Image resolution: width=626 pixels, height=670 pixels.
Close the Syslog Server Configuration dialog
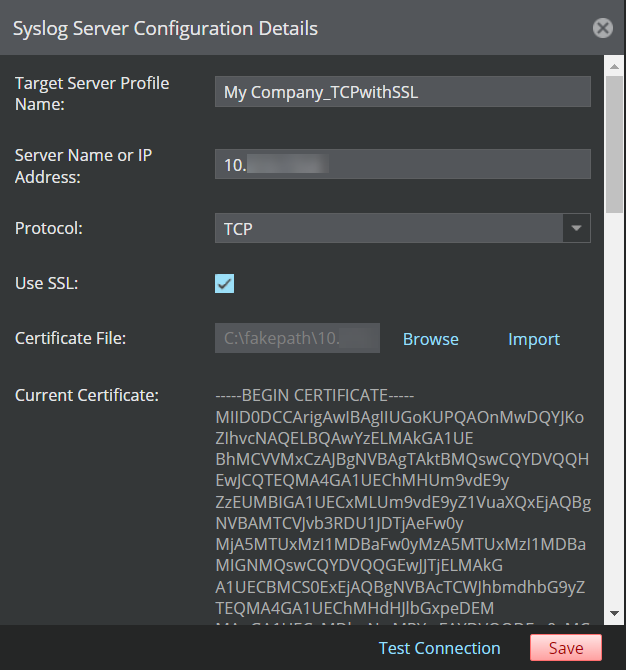pyautogui.click(x=602, y=28)
